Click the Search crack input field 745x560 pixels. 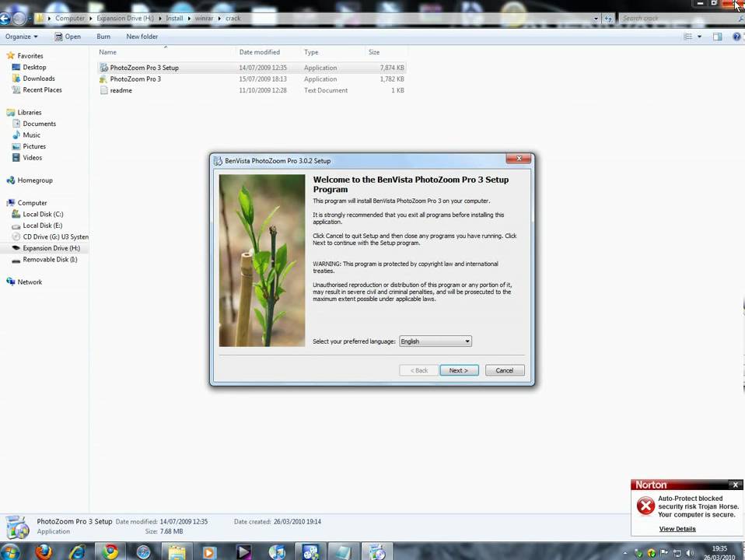678,19
